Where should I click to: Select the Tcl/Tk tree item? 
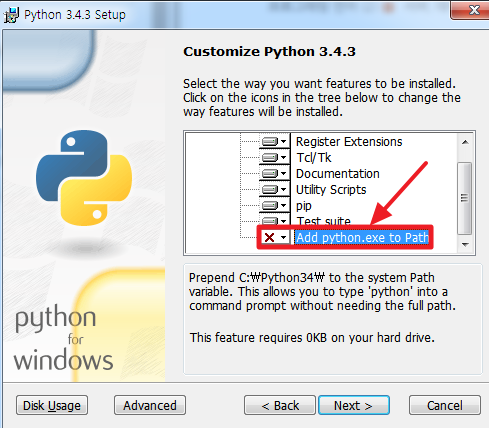[x=314, y=157]
